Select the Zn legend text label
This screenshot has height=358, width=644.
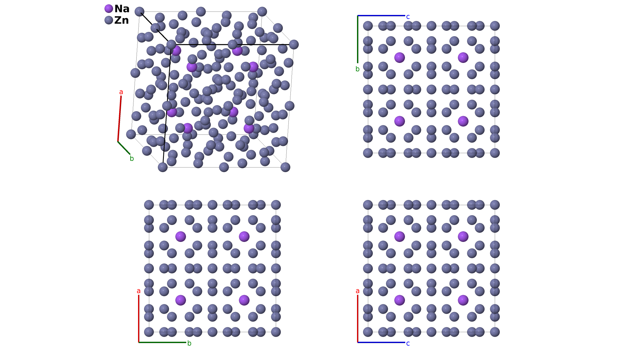pyautogui.click(x=121, y=20)
